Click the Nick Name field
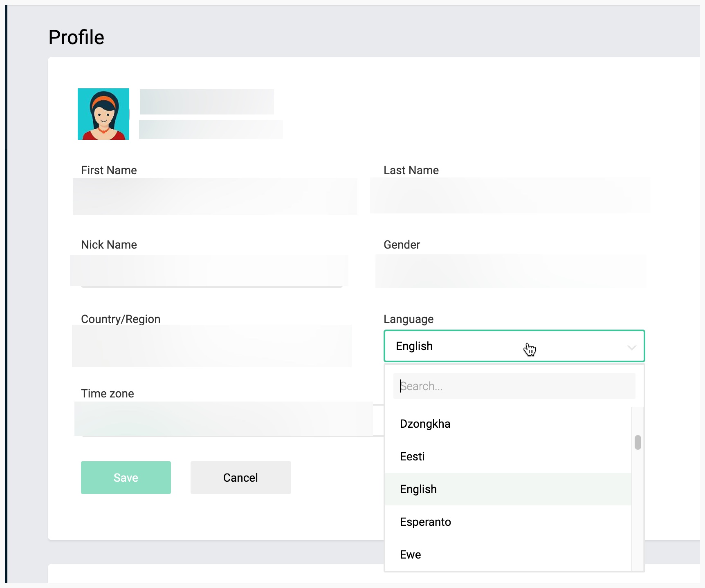The height and width of the screenshot is (588, 705). pos(209,271)
